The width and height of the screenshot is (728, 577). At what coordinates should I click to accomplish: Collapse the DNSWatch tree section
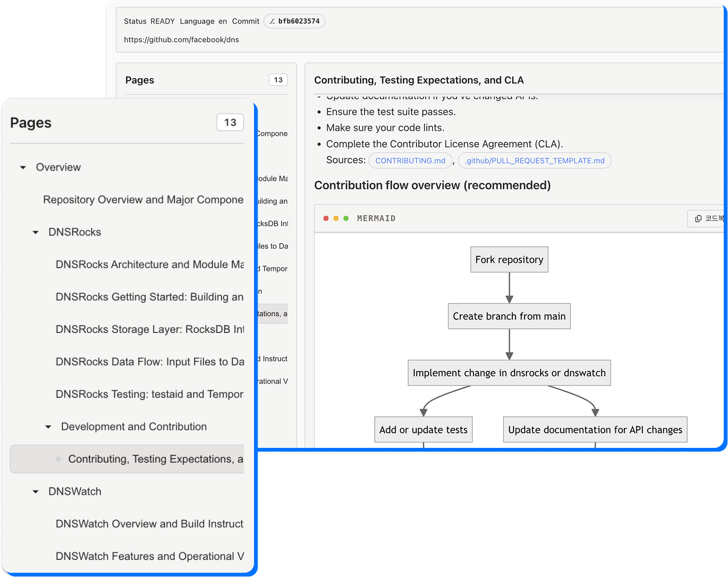[x=35, y=492]
